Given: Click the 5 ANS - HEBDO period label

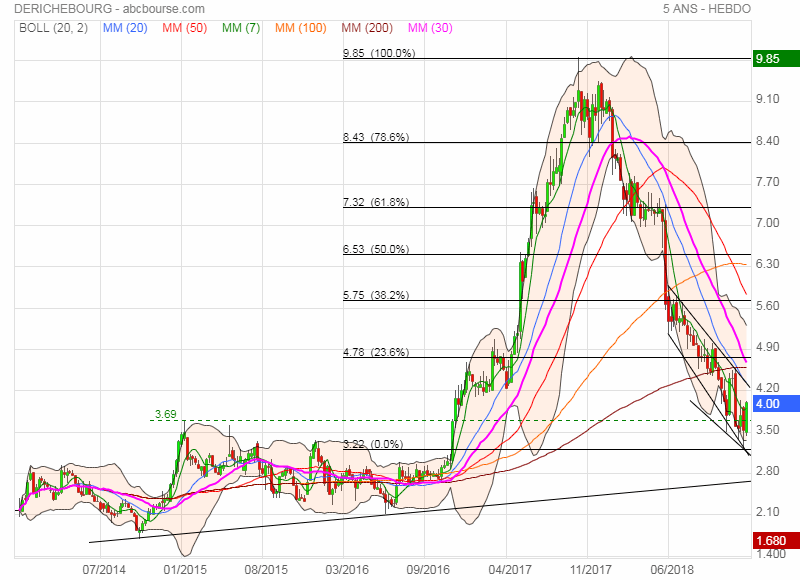Looking at the screenshot, I should click(x=707, y=9).
